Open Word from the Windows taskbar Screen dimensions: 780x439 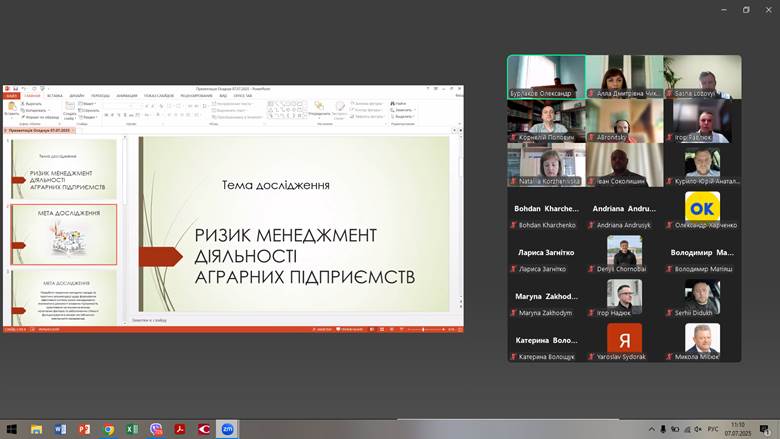[60, 429]
